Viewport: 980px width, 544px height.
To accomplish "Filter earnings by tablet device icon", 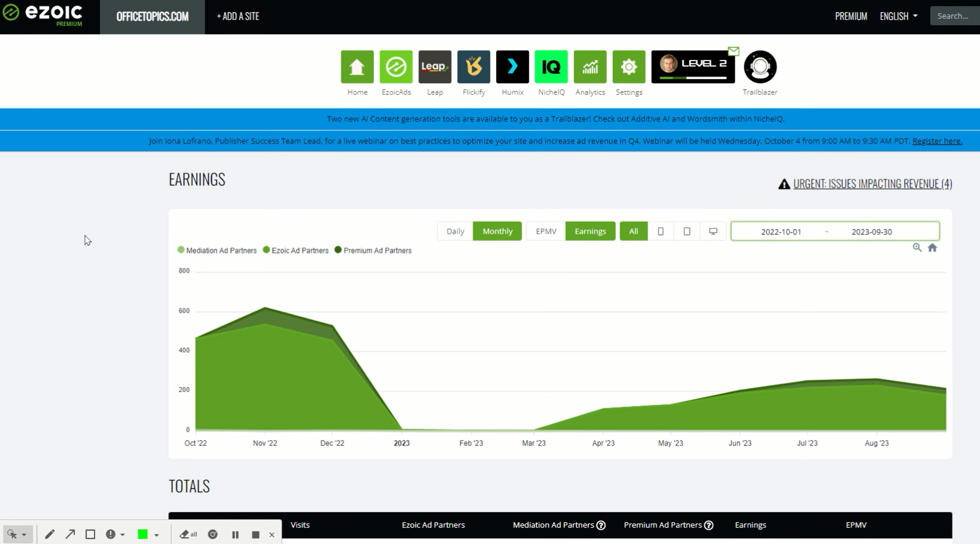I will click(687, 232).
